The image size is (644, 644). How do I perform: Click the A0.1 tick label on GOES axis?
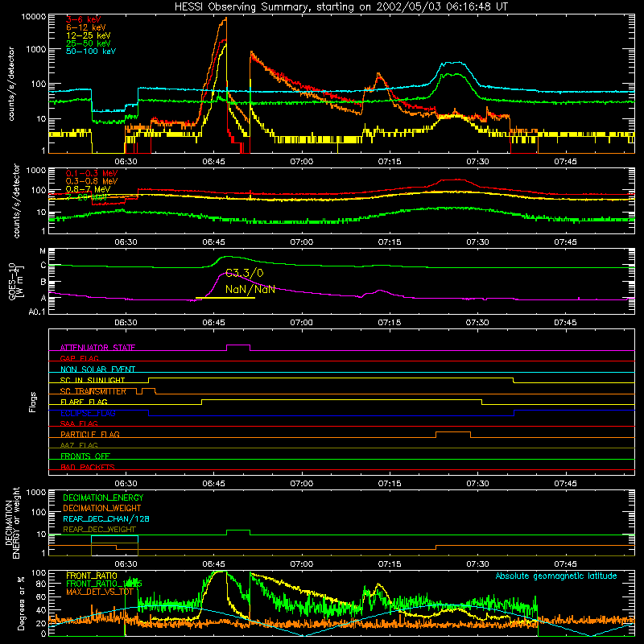(37, 312)
